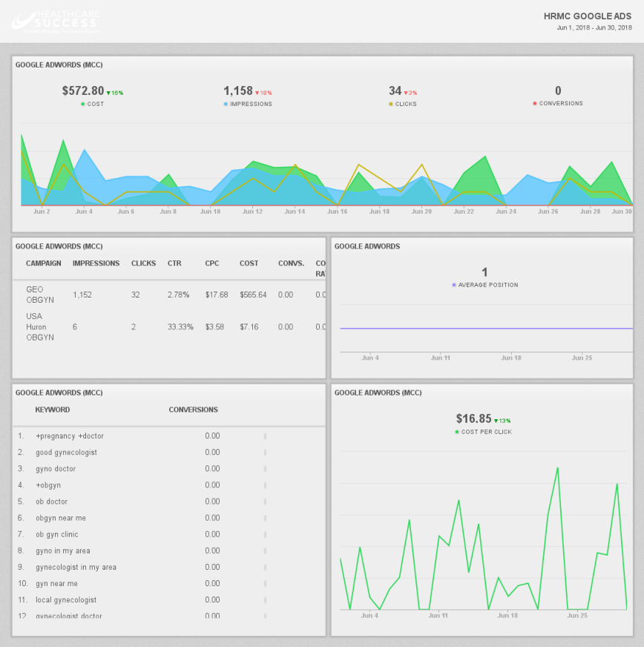Click the yellow Clicks legend dot
The width and height of the screenshot is (644, 647).
[x=391, y=104]
